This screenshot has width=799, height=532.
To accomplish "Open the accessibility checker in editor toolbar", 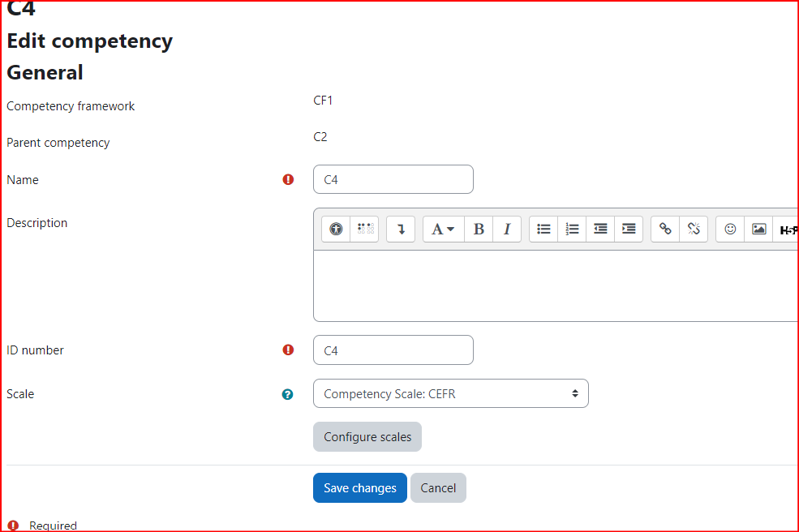I will [x=336, y=230].
